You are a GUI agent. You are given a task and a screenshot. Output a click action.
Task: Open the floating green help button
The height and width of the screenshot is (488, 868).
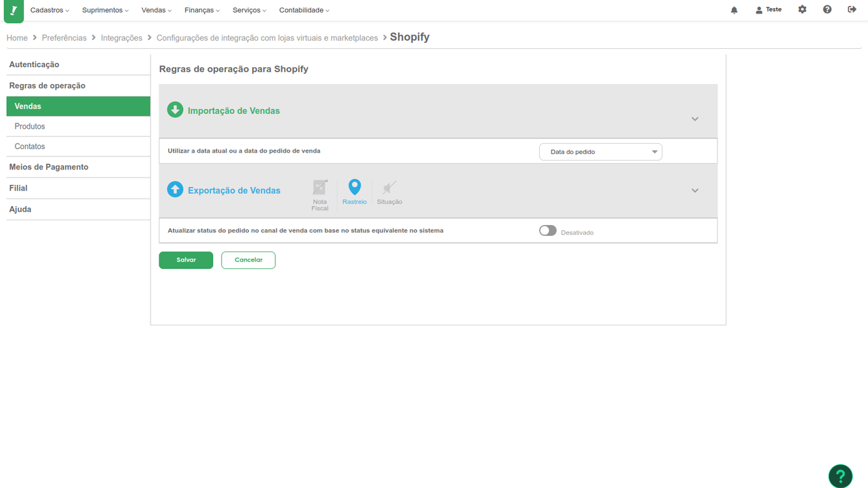tap(840, 476)
